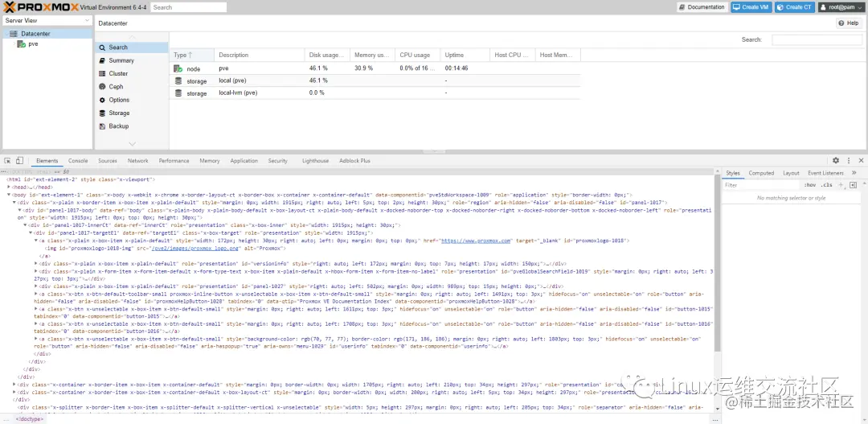Click the Create CT button
Viewport: 868px width, 424px height.
[x=794, y=7]
